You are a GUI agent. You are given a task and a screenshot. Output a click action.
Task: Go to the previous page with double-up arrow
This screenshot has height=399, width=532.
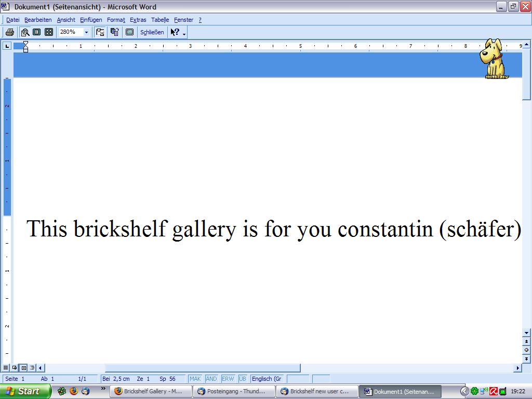tap(526, 341)
